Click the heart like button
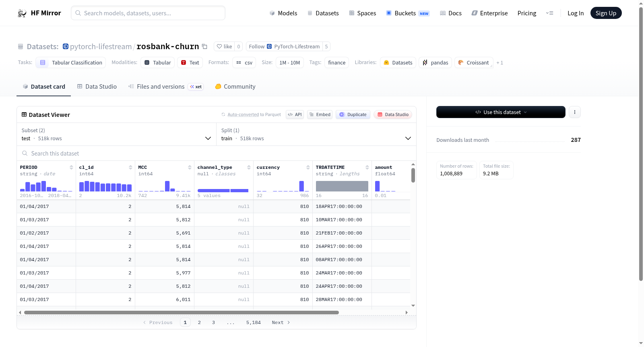The width and height of the screenshot is (644, 347). point(224,46)
